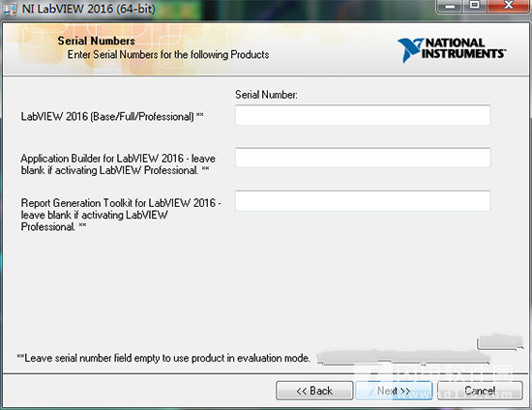Click the 'Serial Numbers' heading text

tap(97, 41)
